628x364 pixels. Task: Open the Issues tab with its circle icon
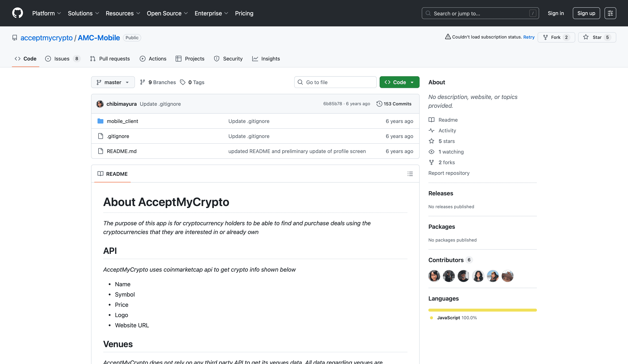(48, 59)
